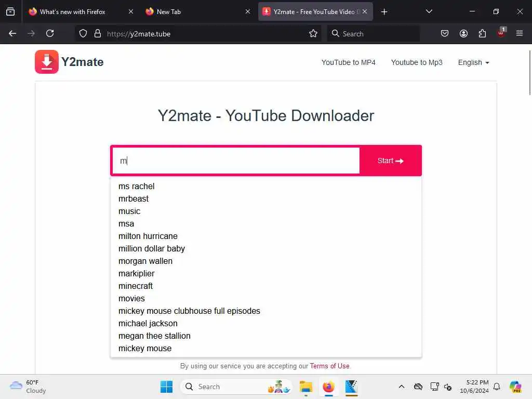Open a new tab with plus
This screenshot has height=399, width=532.
tap(384, 12)
